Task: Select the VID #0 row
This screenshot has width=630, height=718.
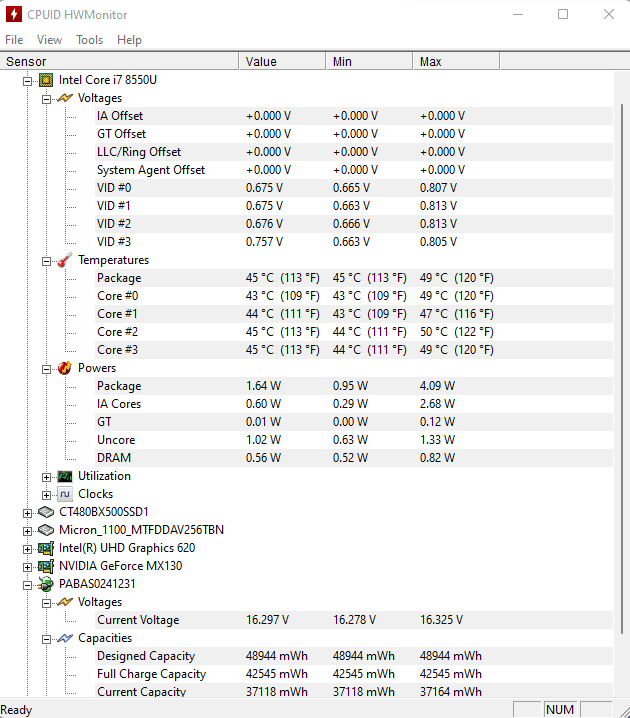Action: point(353,188)
